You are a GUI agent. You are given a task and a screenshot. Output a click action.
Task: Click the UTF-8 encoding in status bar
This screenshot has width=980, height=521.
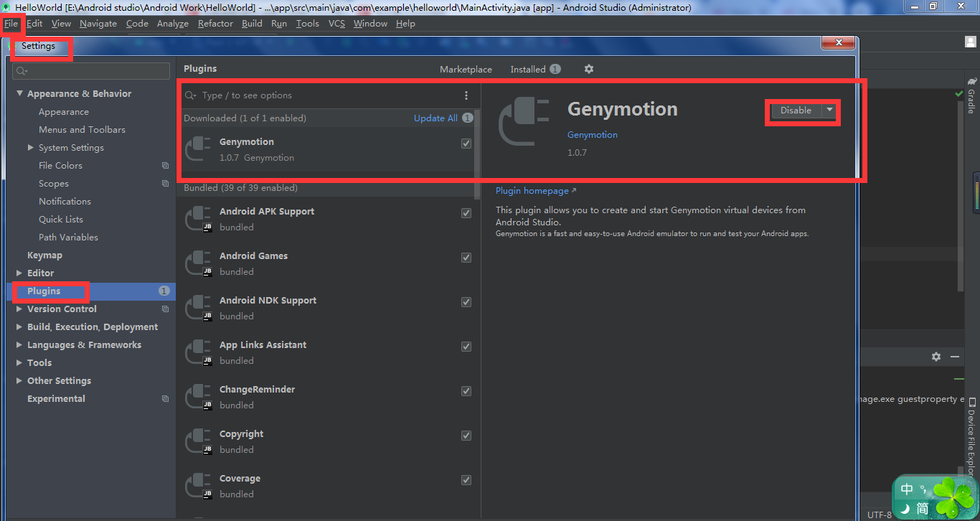tap(879, 515)
